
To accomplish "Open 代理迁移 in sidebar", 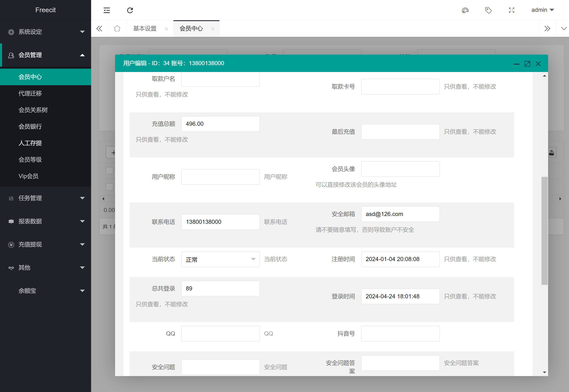I will pyautogui.click(x=46, y=93).
